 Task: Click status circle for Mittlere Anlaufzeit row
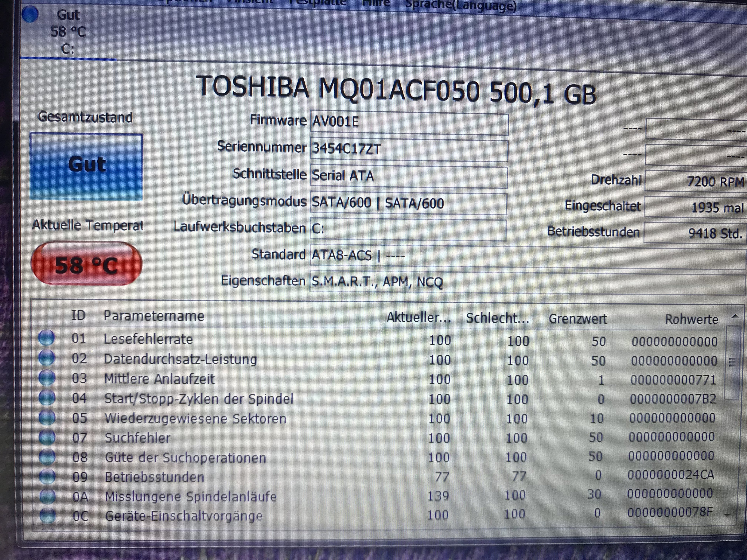pyautogui.click(x=47, y=378)
